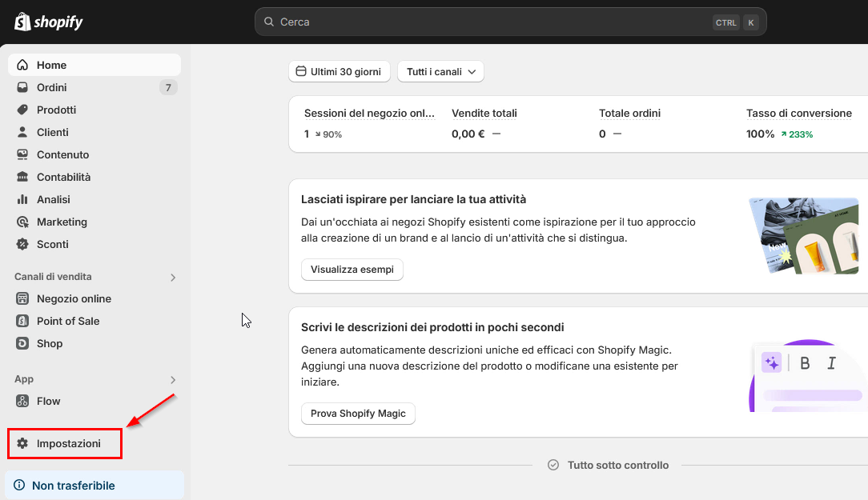Click the Sconti sidebar label

[53, 244]
